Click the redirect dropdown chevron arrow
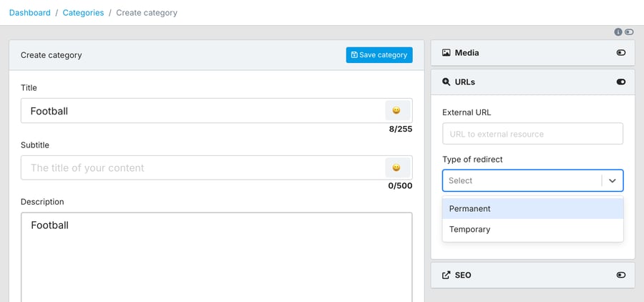644x302 pixels. 613,181
